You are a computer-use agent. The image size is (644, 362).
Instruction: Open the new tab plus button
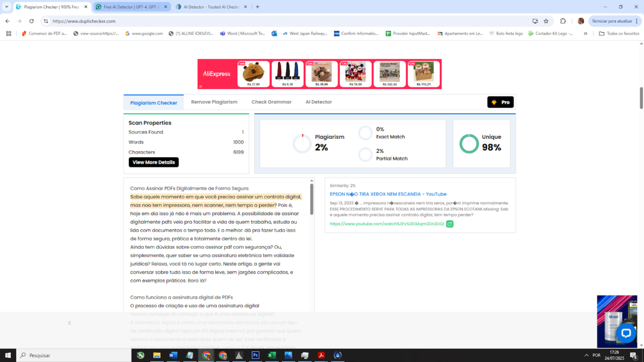[258, 7]
